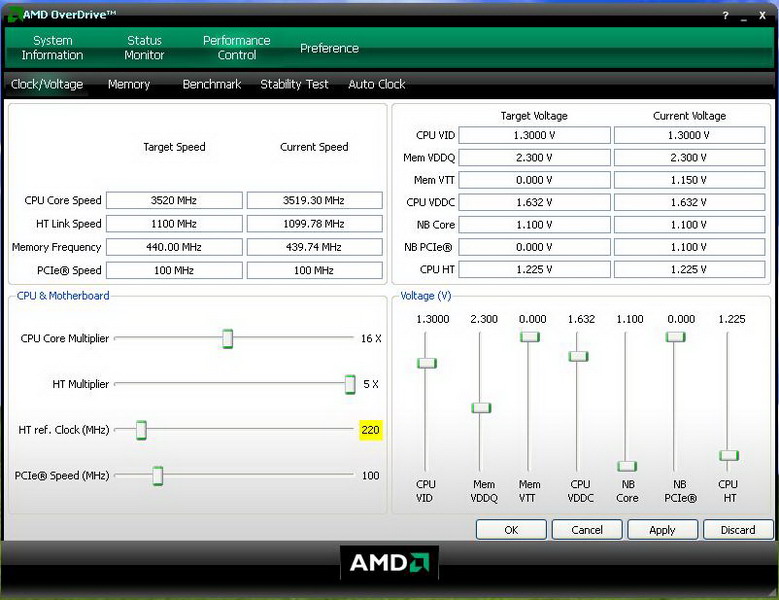This screenshot has width=779, height=600.
Task: Click the NB Core voltage slider handle
Action: point(627,466)
